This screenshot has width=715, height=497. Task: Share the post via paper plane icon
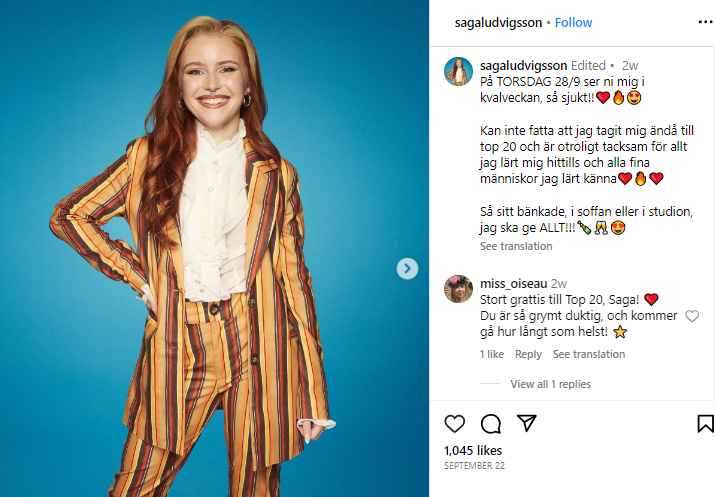(526, 423)
